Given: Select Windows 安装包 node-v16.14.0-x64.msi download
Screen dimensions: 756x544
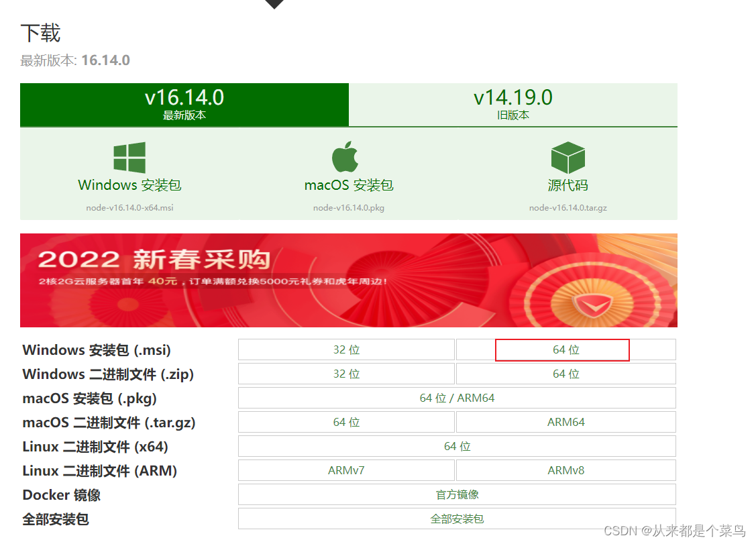Looking at the screenshot, I should [129, 186].
